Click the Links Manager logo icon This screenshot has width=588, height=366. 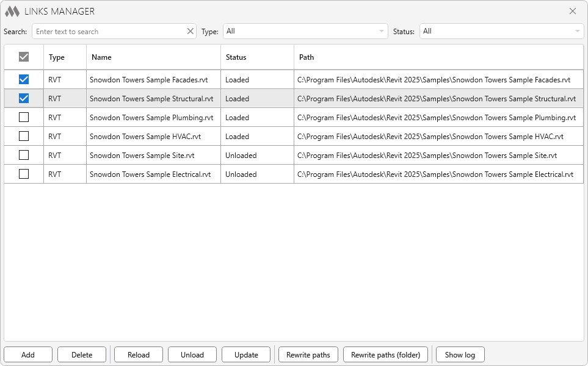pyautogui.click(x=12, y=12)
